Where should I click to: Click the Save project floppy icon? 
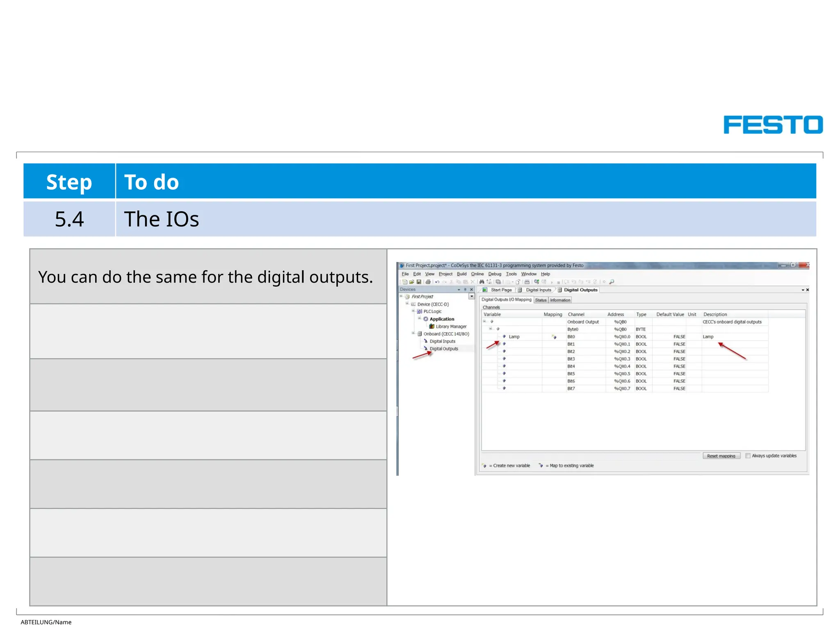coord(419,282)
